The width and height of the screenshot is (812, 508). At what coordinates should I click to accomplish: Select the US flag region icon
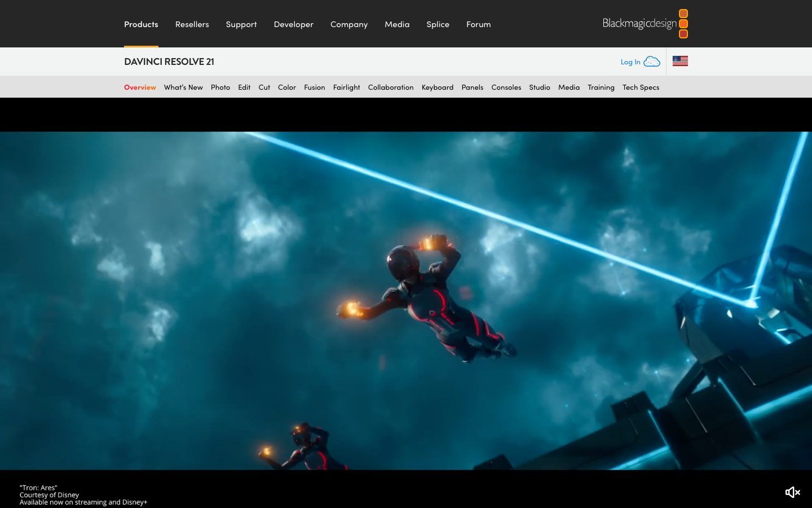(x=680, y=61)
